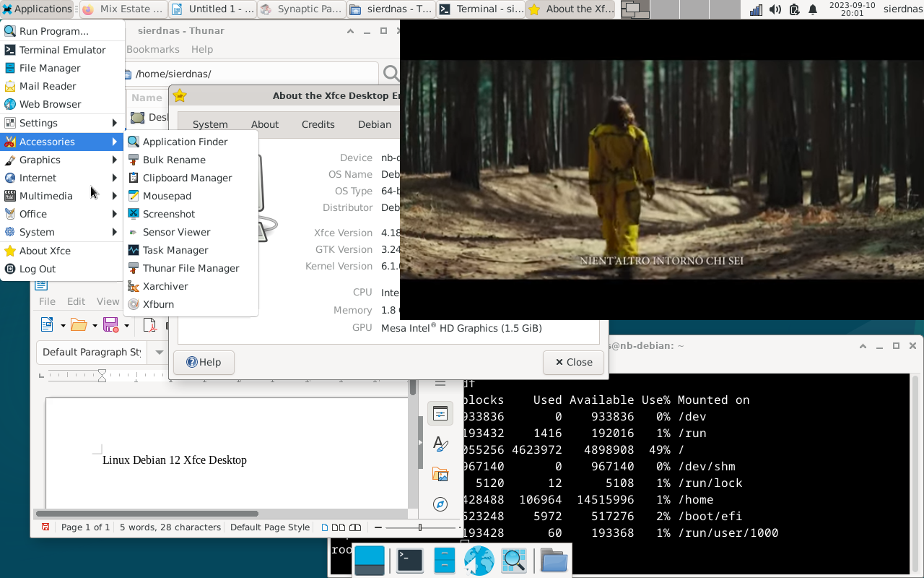
Task: Expand the Default Paragraph Style dropdown
Action: pos(159,353)
